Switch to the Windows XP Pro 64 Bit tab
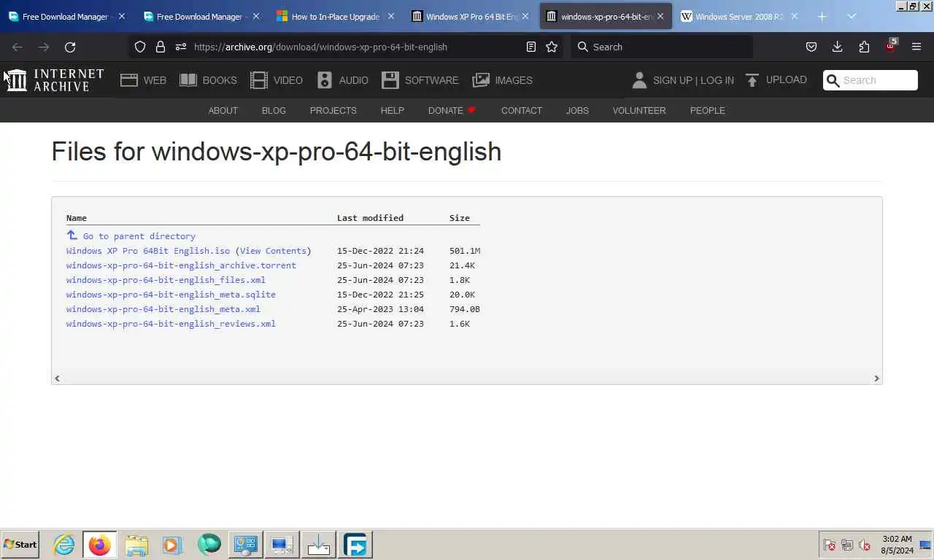The height and width of the screenshot is (560, 934). [x=469, y=16]
